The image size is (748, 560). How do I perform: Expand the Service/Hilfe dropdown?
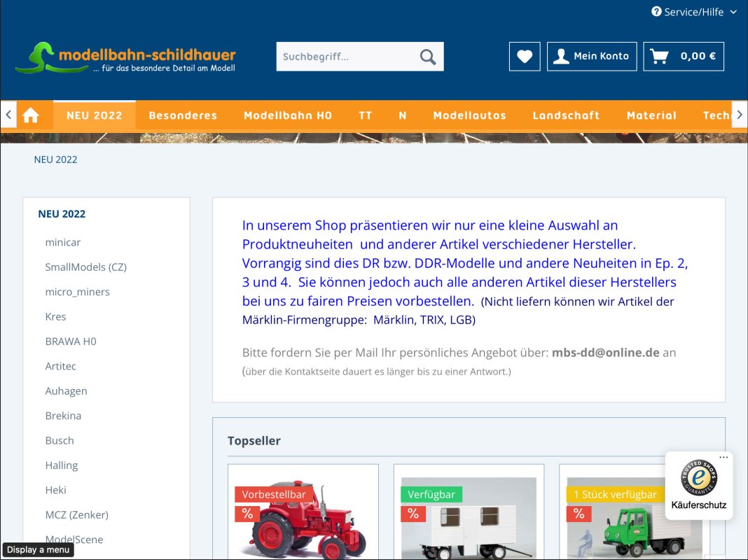(694, 12)
